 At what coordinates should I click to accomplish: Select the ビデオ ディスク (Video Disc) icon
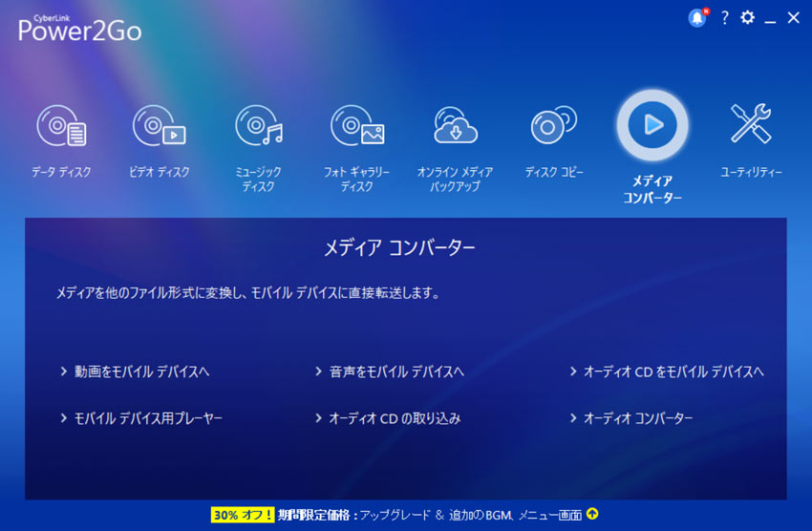tap(159, 126)
